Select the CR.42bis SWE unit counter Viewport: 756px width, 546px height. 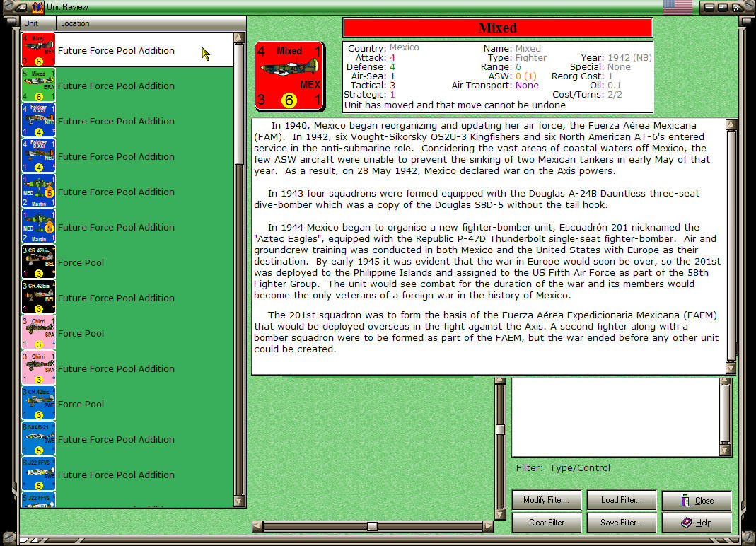tap(38, 403)
